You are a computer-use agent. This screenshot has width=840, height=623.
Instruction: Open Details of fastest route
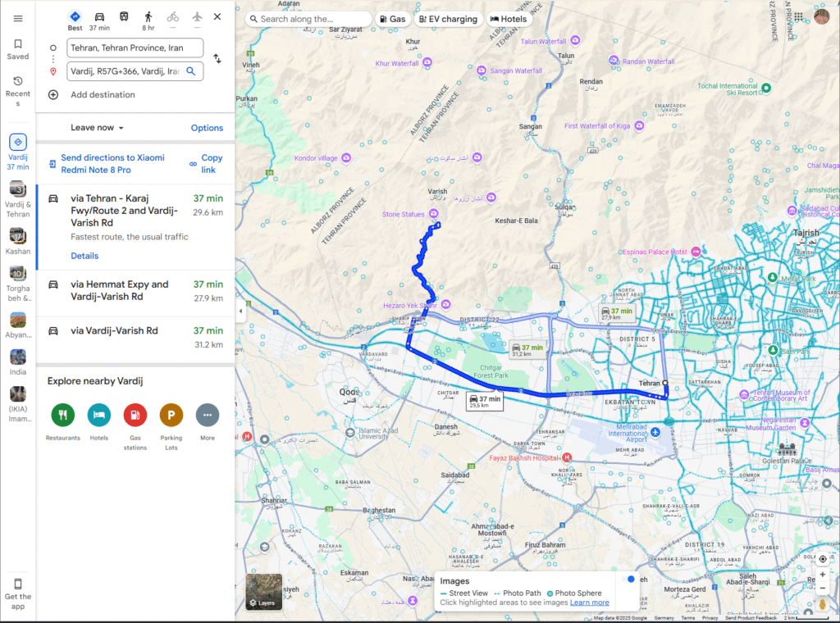point(84,256)
